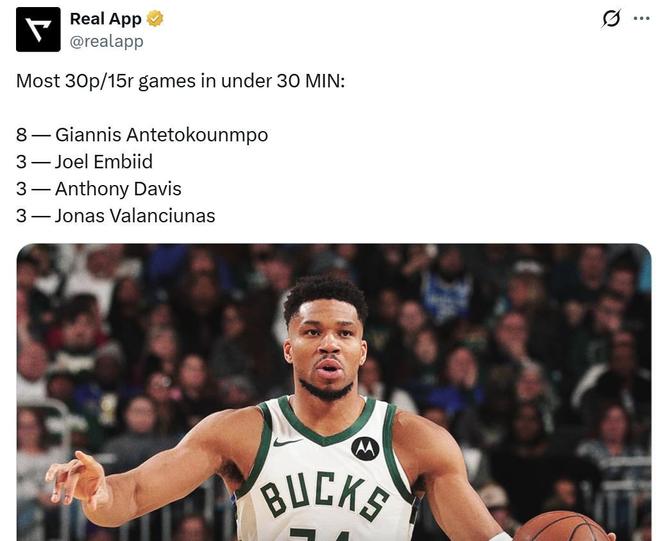The height and width of the screenshot is (541, 660).
Task: Open the three-dot more options menu
Action: [x=641, y=19]
